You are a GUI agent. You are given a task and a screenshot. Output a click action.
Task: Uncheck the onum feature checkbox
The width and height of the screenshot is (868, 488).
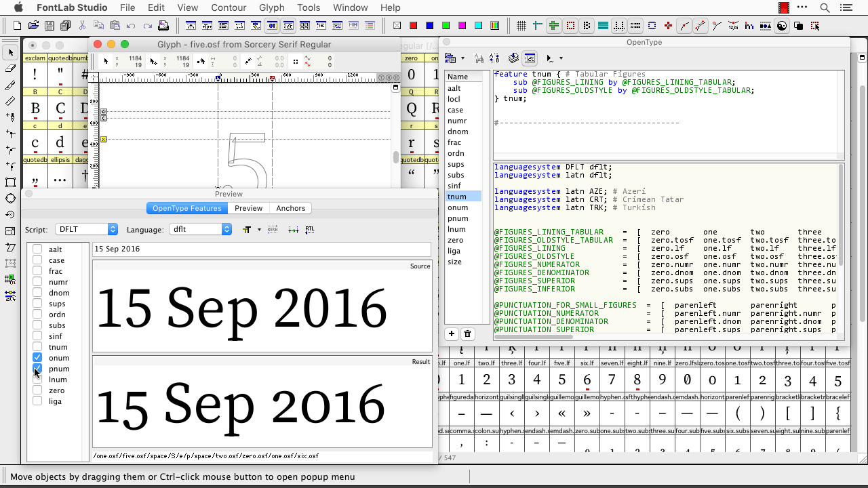[x=37, y=358]
